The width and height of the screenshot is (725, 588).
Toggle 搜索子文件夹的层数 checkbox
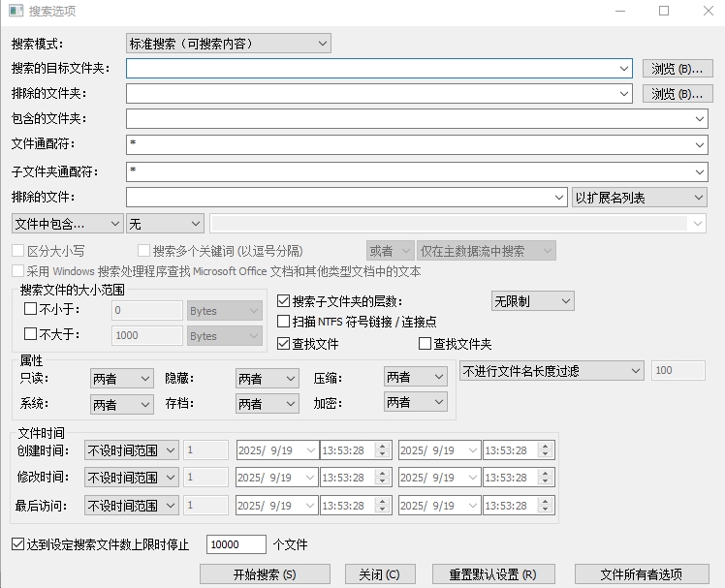pos(284,301)
